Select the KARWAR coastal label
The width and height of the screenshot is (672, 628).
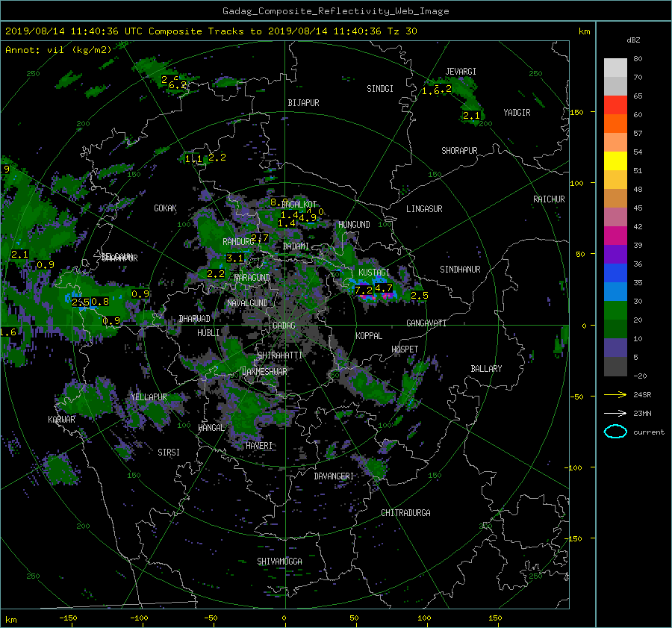point(61,419)
